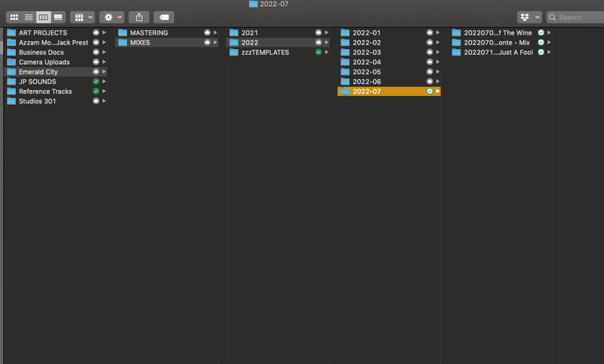Select the 2022-04 folder
Image resolution: width=604 pixels, height=364 pixels.
(x=389, y=62)
